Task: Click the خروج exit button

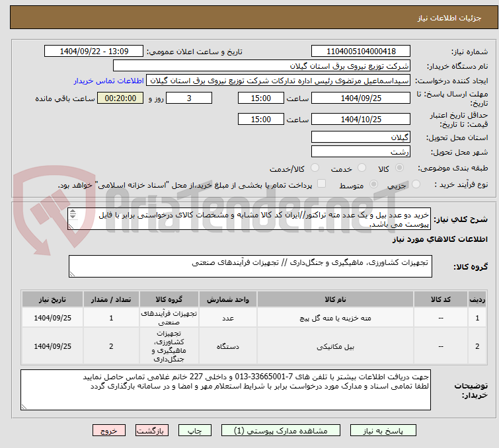Action: (109, 431)
